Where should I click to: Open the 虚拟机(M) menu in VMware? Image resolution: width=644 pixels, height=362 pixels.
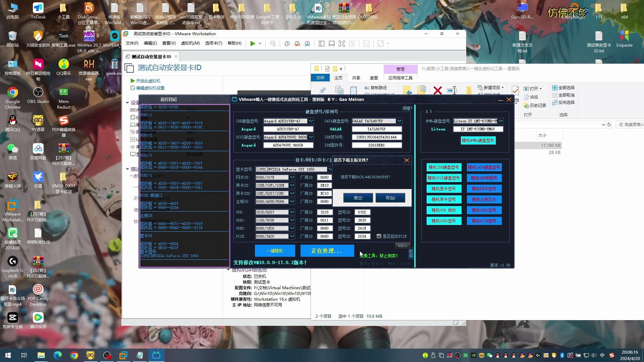click(190, 43)
